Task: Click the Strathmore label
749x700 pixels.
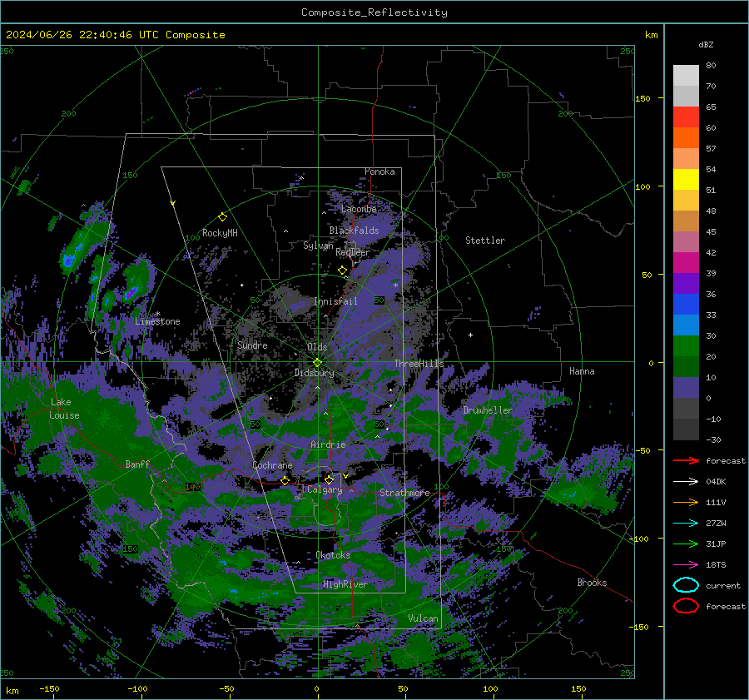Action: coord(404,493)
